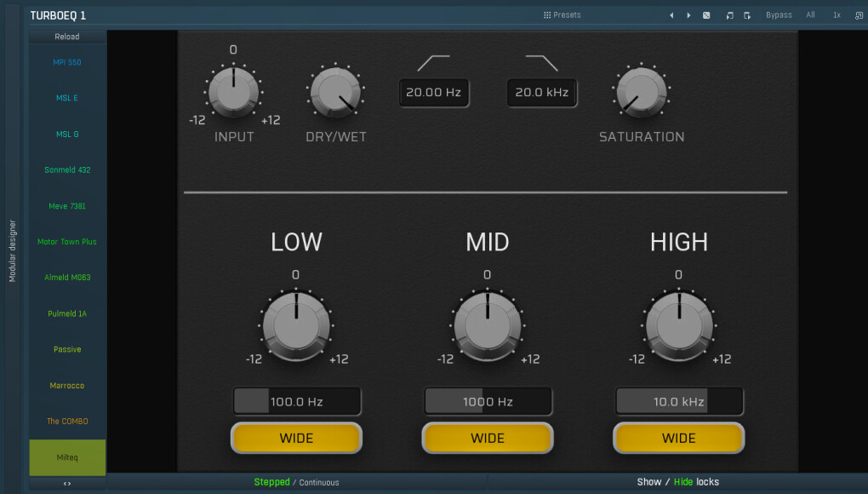Click the 20.0 kHz low-pass frequency field
Image resolution: width=868 pixels, height=494 pixels.
542,93
